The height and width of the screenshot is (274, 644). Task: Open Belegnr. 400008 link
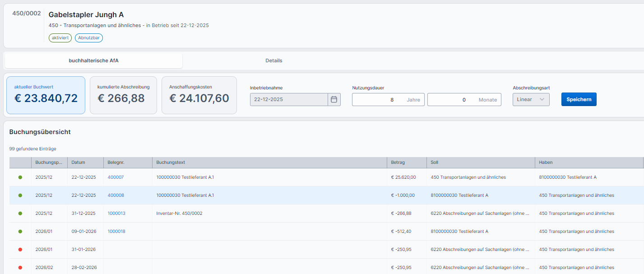[x=116, y=195]
